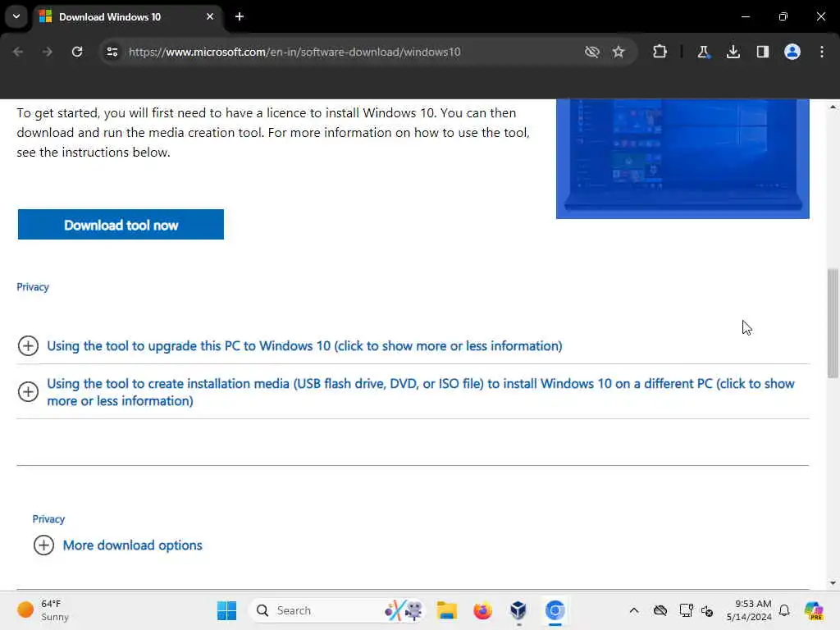Expand More download options plus icon

coord(43,546)
